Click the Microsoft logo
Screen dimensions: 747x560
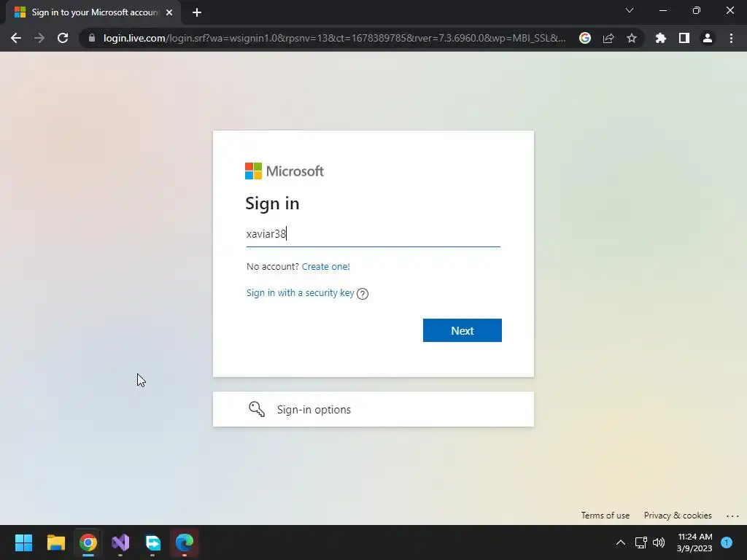click(285, 171)
